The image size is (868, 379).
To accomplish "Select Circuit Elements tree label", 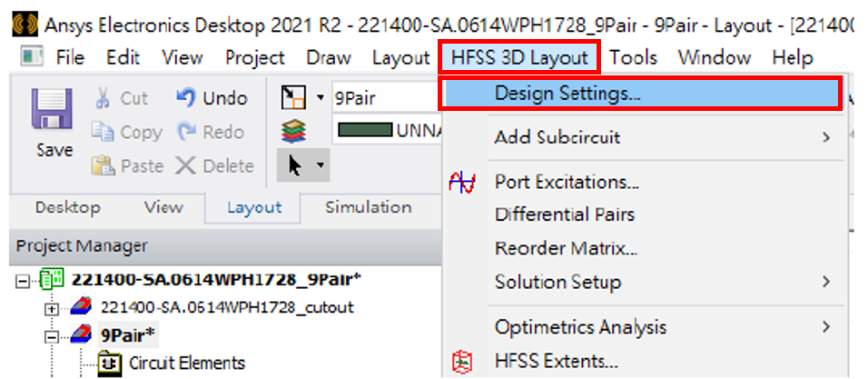I will pos(187,364).
